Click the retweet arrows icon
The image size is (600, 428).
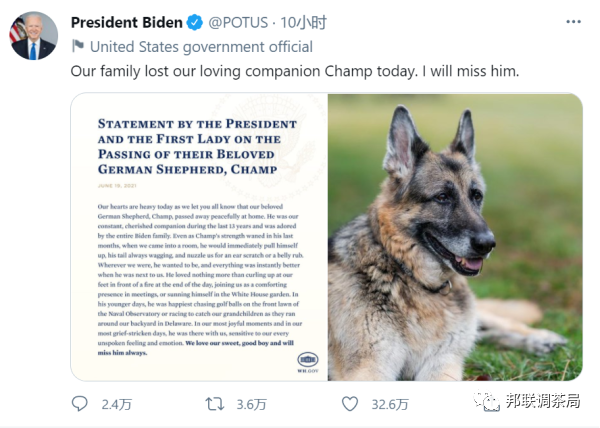[214, 404]
